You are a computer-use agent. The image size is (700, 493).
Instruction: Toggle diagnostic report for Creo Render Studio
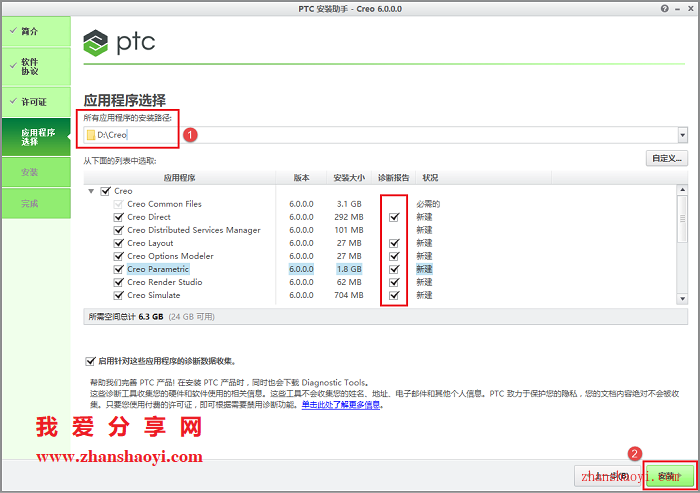pyautogui.click(x=394, y=282)
